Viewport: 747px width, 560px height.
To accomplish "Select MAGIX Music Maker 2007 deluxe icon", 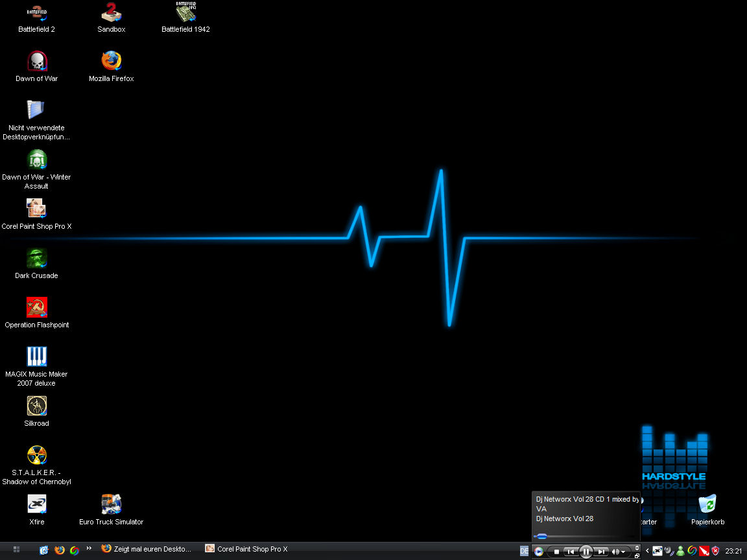I will 36,367.
